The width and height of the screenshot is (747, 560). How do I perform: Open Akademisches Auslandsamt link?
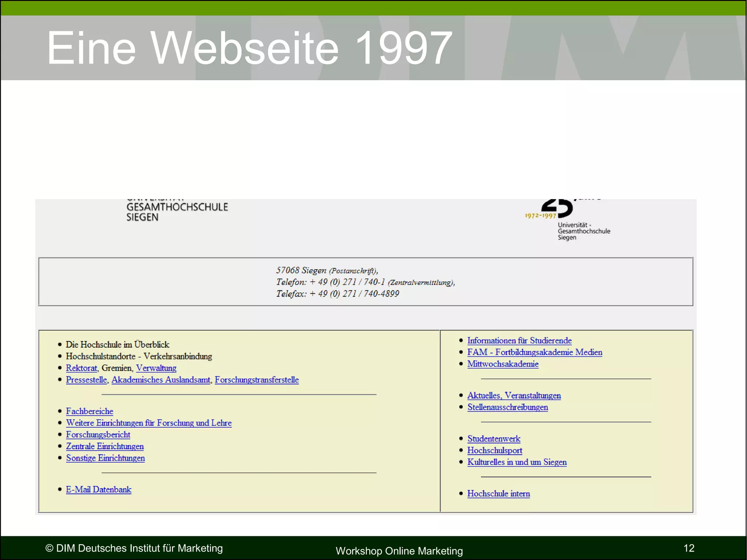click(x=161, y=380)
